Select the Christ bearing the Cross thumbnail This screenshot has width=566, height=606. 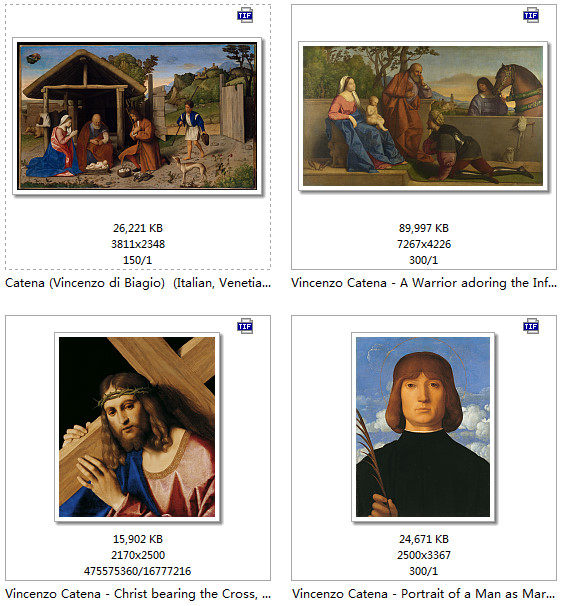pyautogui.click(x=137, y=427)
